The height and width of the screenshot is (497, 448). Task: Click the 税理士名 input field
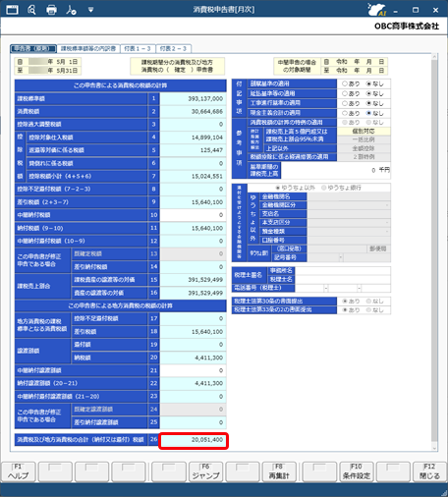click(x=343, y=279)
